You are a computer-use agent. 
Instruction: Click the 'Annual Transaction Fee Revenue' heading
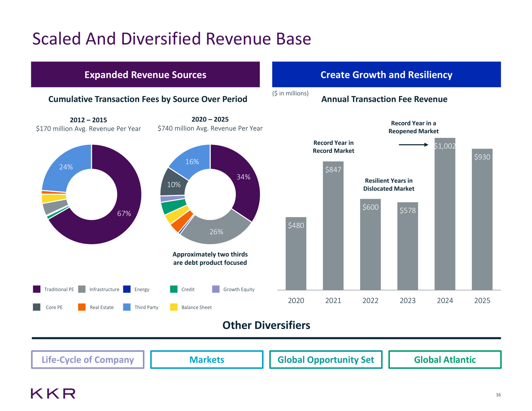pos(384,99)
